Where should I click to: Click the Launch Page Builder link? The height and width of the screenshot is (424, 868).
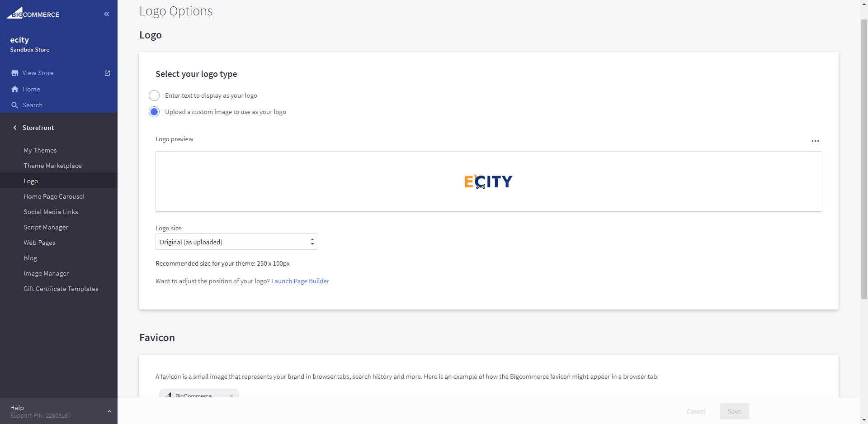(x=300, y=281)
